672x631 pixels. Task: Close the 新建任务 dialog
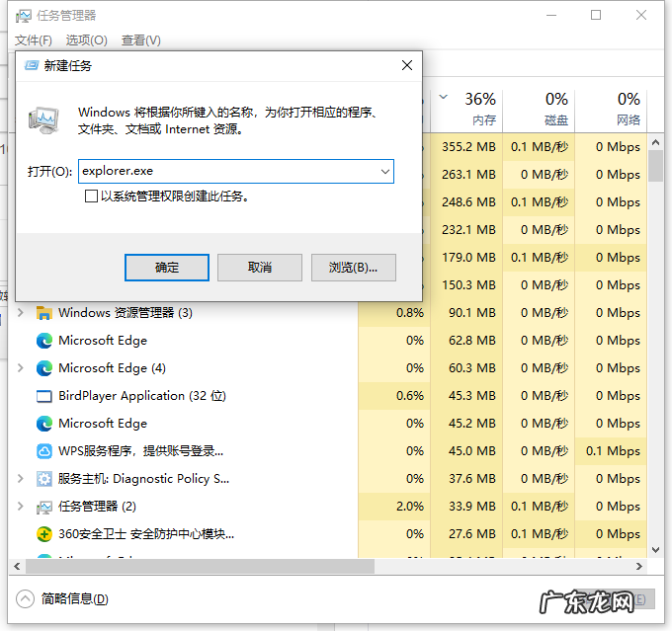pyautogui.click(x=407, y=65)
